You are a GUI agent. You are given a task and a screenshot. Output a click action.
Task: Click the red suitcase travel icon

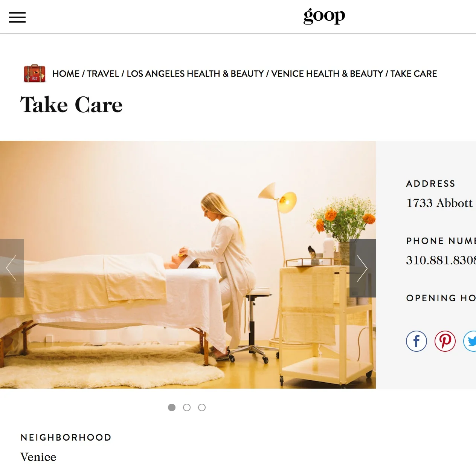coord(35,73)
